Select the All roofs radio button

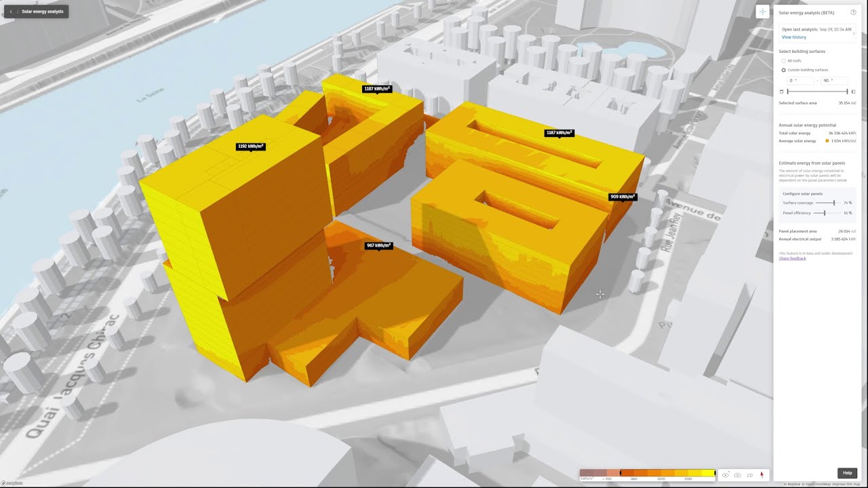pyautogui.click(x=784, y=60)
